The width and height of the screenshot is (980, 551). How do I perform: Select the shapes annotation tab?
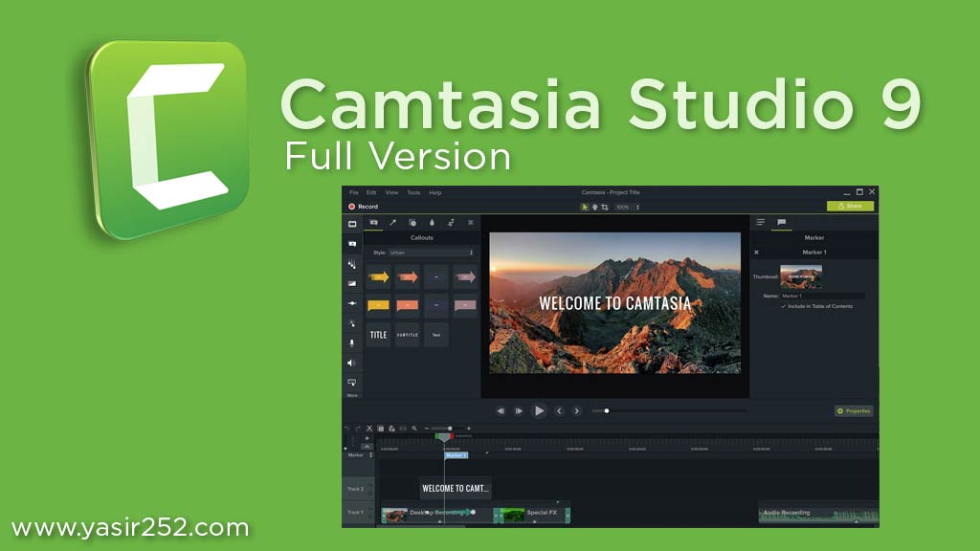pyautogui.click(x=412, y=222)
